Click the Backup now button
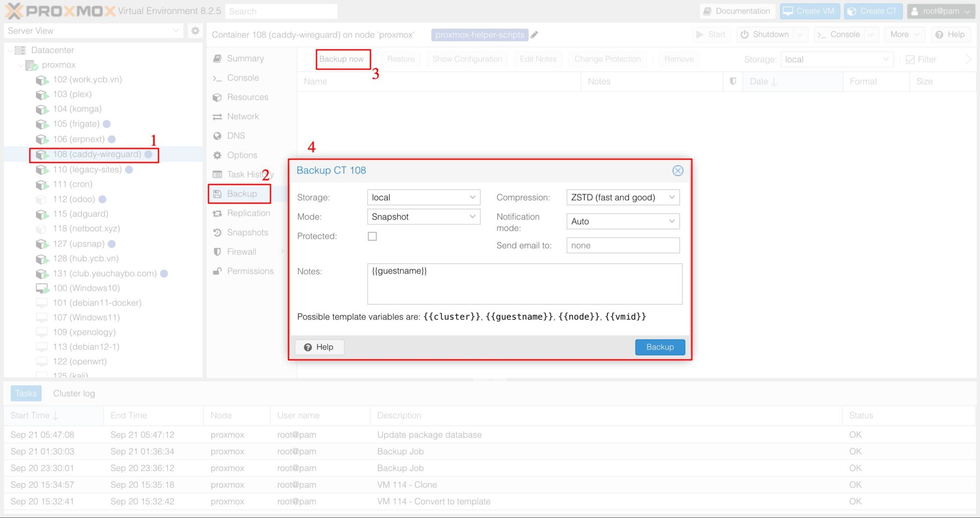 click(x=342, y=59)
